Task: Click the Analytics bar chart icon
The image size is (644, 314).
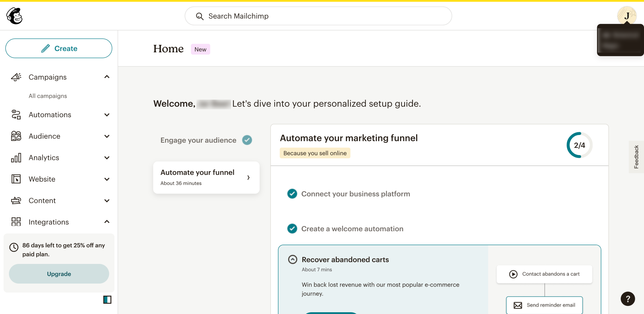Action: pos(16,158)
